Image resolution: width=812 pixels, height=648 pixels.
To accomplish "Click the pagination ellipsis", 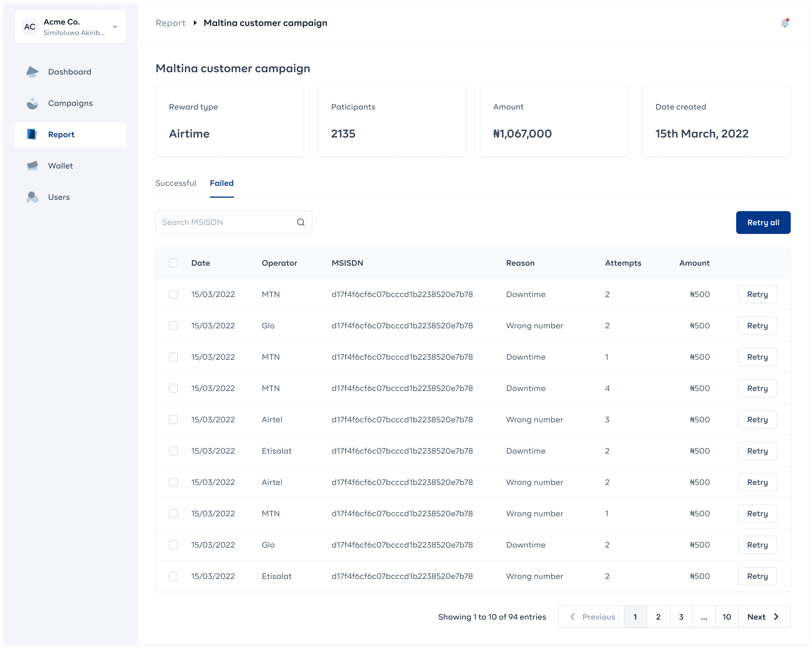I will point(704,617).
